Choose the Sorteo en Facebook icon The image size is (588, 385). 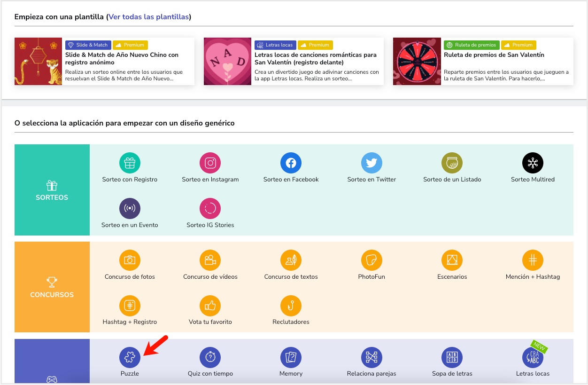point(291,163)
